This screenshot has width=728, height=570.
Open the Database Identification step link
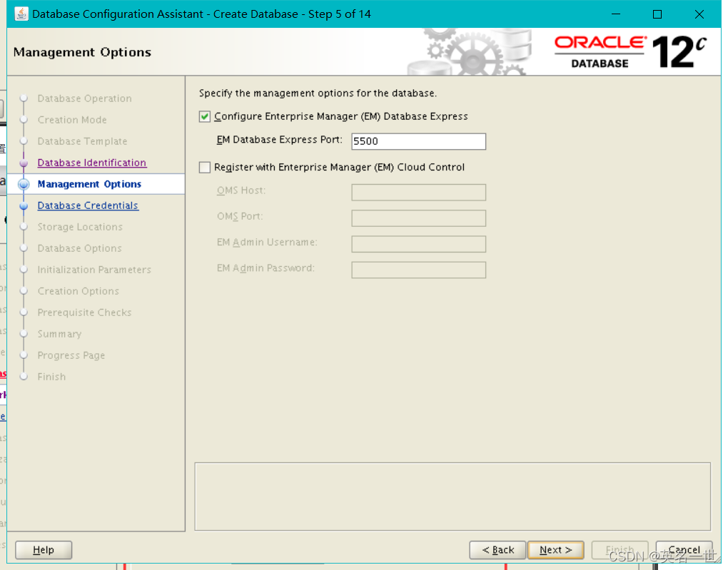[92, 163]
